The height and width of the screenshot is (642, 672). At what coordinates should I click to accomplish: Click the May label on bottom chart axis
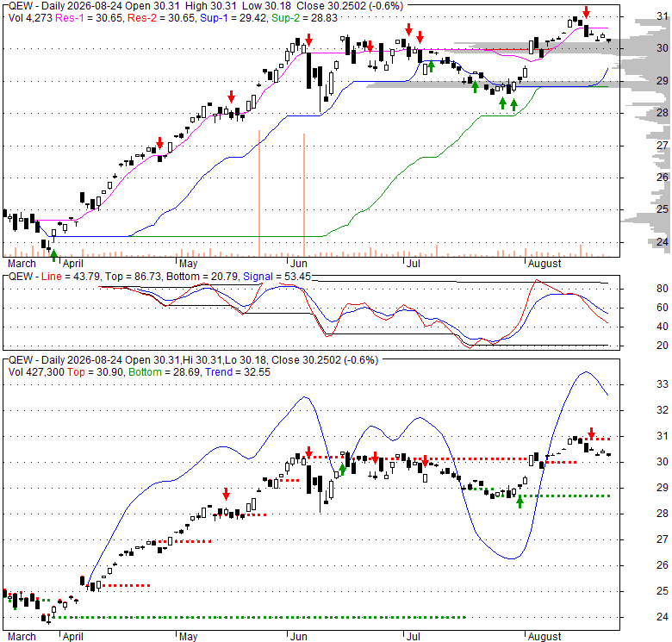(188, 637)
